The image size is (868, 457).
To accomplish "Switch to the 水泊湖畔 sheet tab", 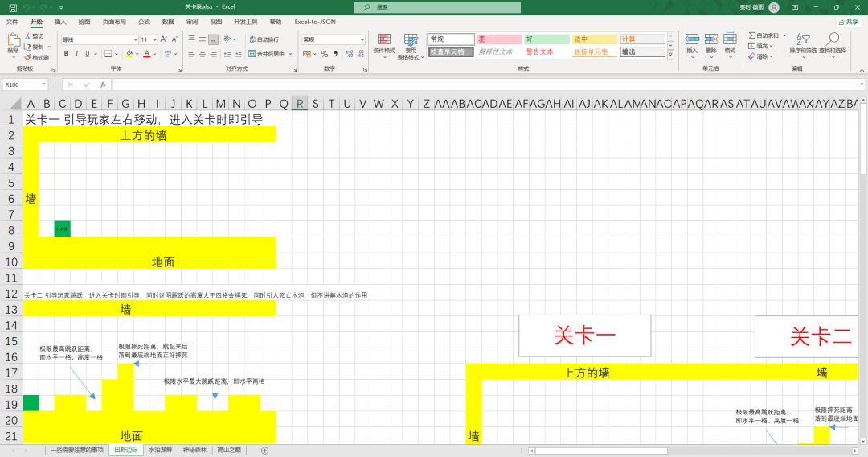I will click(x=160, y=451).
